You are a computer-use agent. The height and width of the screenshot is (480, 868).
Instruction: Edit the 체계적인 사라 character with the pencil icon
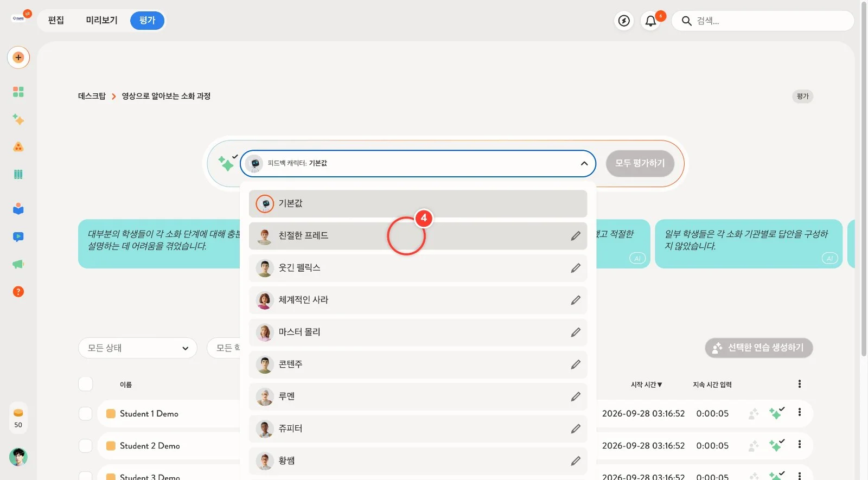(576, 300)
